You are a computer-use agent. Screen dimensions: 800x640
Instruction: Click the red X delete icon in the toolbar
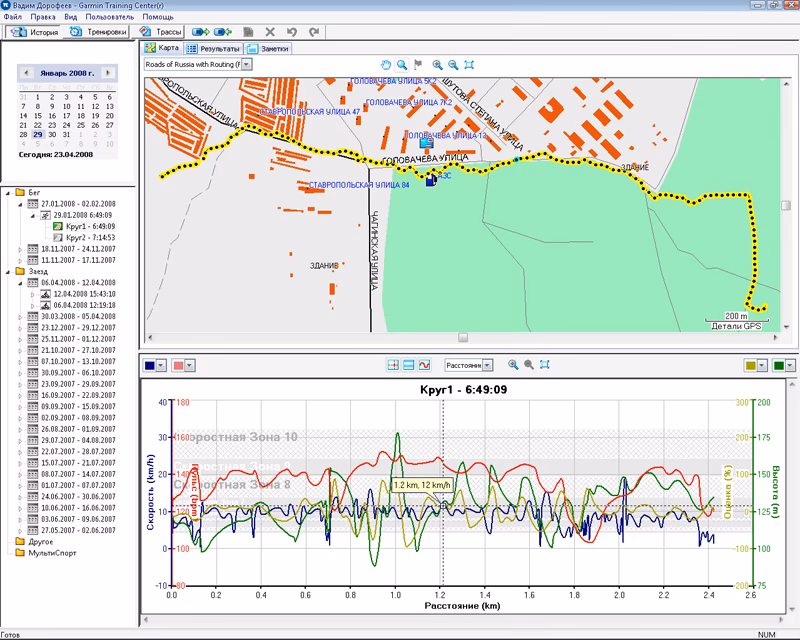pos(271,32)
